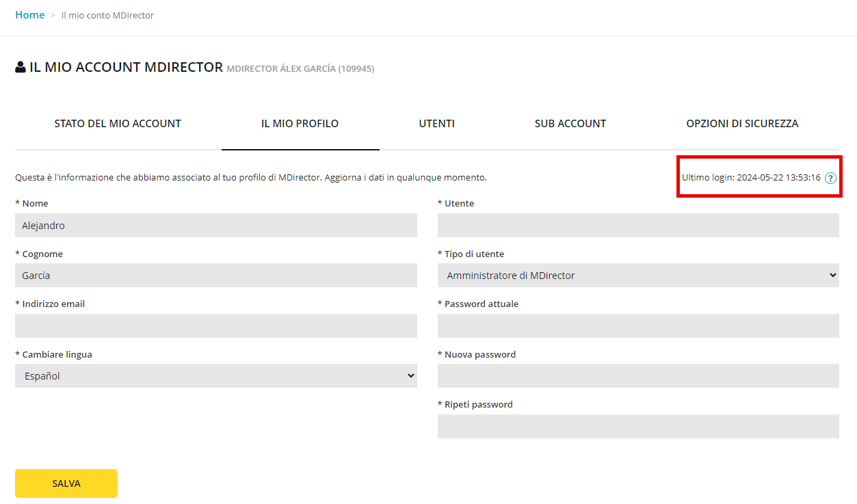Click the Ultimo login timestamp text
This screenshot has height=504, width=857.
750,178
